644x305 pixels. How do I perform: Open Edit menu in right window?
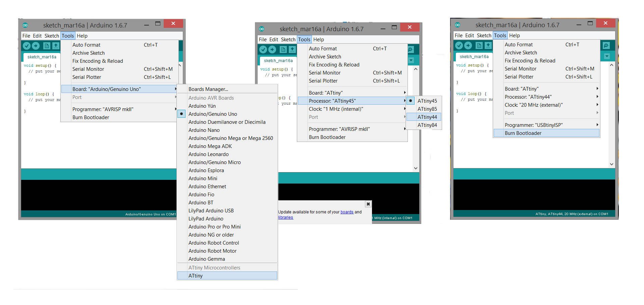(x=470, y=36)
